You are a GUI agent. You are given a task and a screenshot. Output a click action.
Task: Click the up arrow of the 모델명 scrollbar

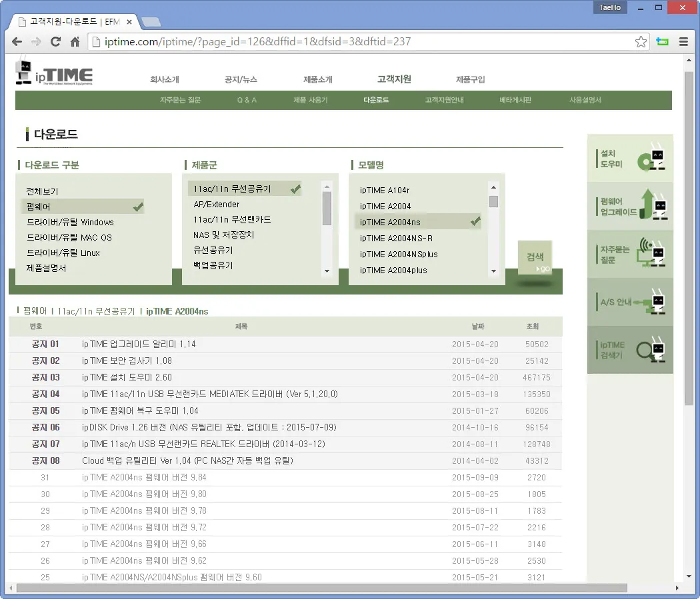493,187
